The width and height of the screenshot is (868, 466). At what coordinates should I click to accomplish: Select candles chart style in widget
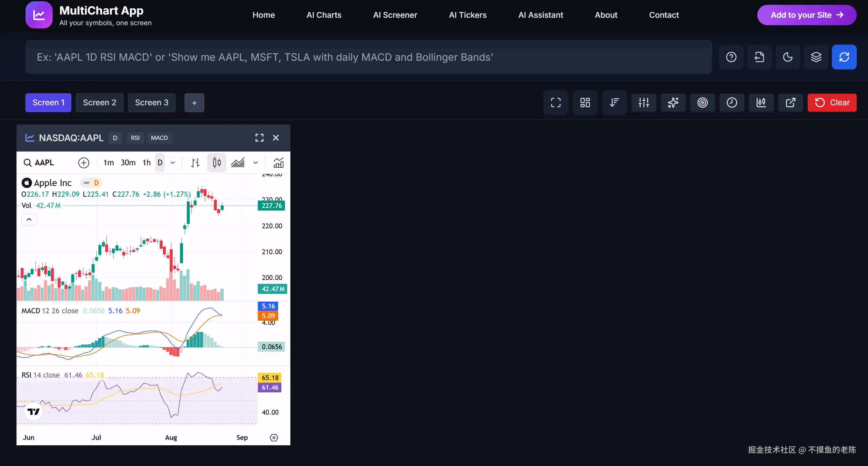[217, 163]
